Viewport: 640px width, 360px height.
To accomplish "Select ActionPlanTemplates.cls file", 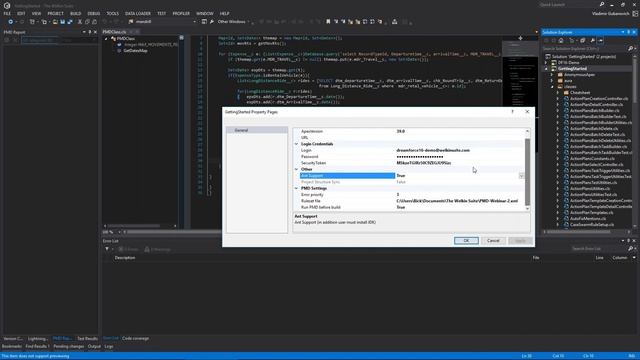I will [x=591, y=212].
